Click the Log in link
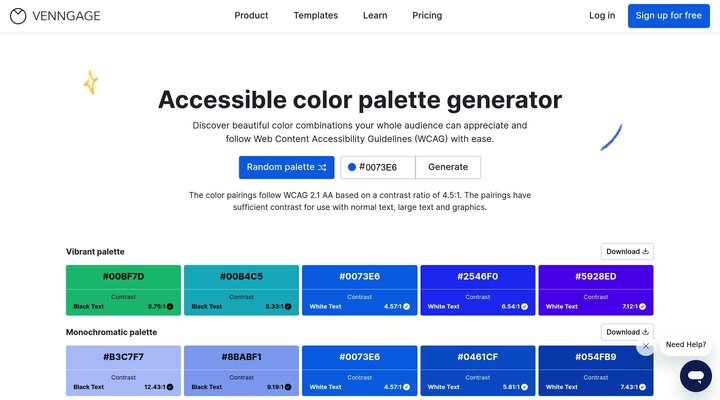The height and width of the screenshot is (400, 720). click(x=602, y=16)
